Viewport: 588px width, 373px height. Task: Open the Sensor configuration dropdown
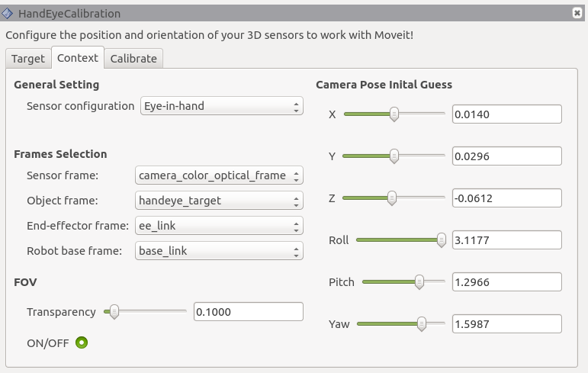click(x=221, y=106)
